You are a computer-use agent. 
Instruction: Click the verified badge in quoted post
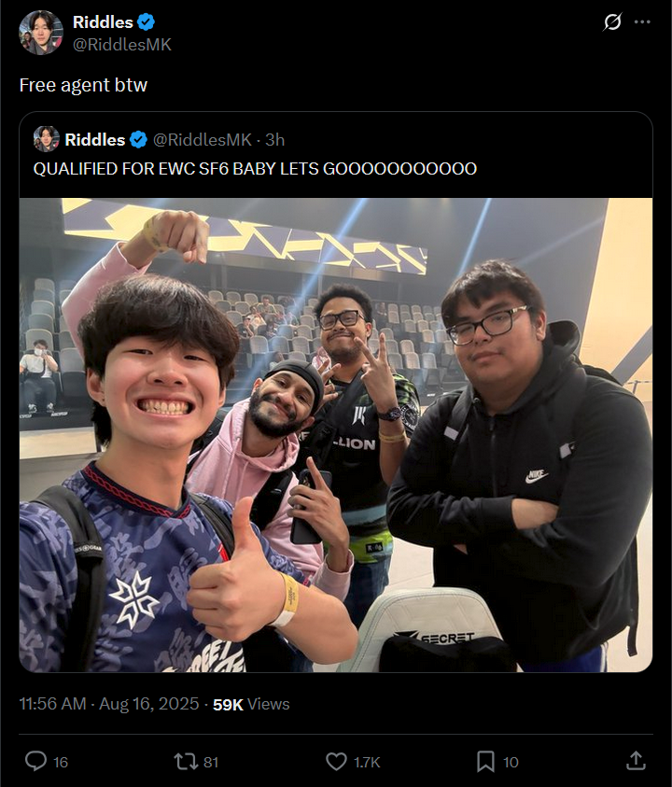point(138,139)
